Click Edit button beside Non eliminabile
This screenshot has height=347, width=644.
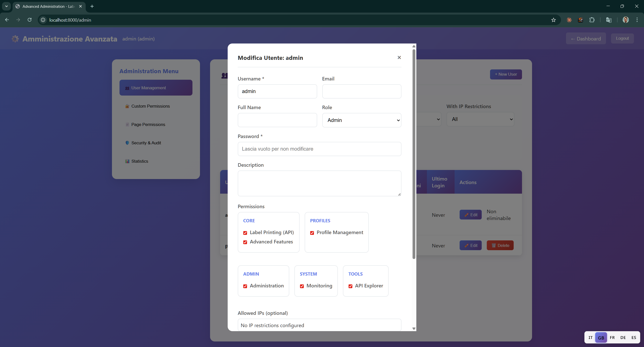pos(470,215)
